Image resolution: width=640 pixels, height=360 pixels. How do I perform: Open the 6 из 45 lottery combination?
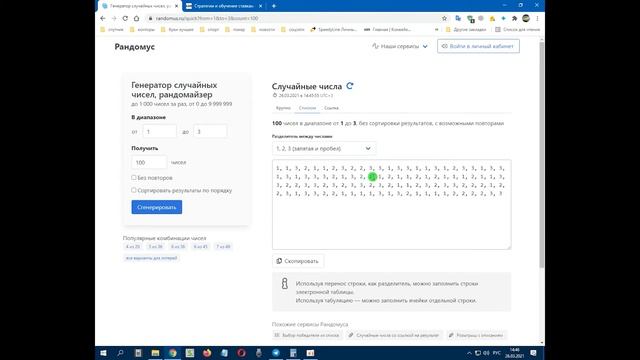200,247
